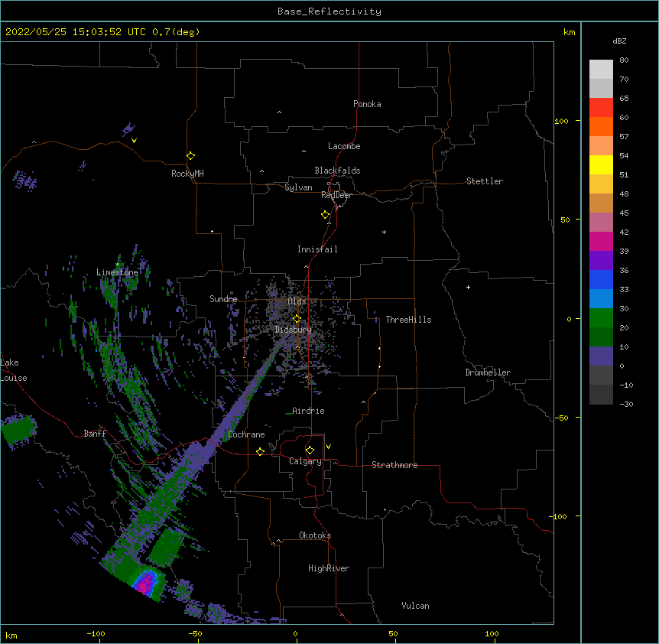Click the yellow v marker northeast of Calgary

(328, 447)
